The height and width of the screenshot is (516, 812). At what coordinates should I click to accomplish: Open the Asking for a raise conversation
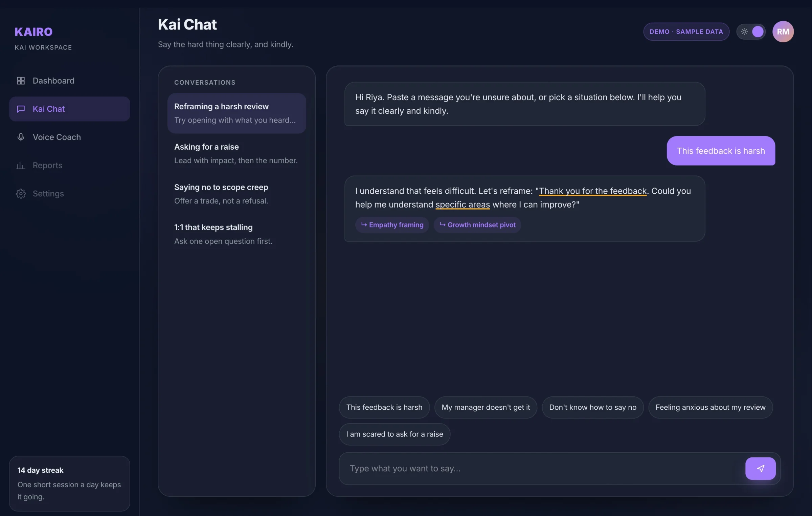236,153
